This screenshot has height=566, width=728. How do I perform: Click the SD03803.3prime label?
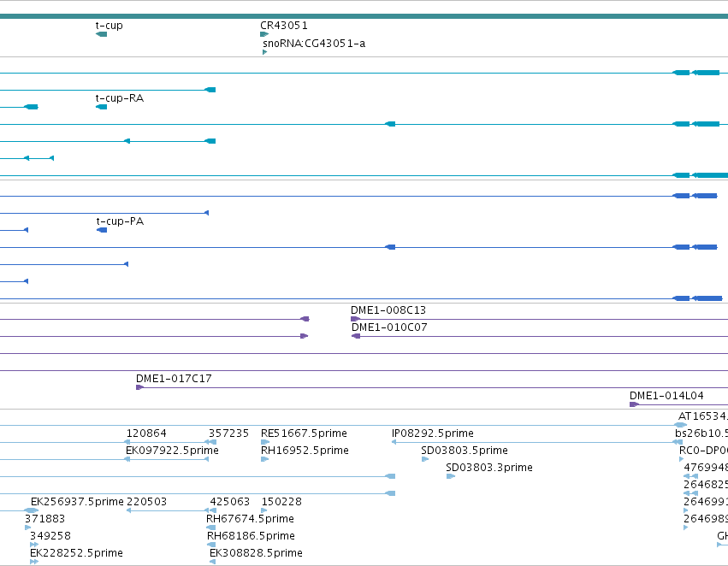(x=488, y=468)
